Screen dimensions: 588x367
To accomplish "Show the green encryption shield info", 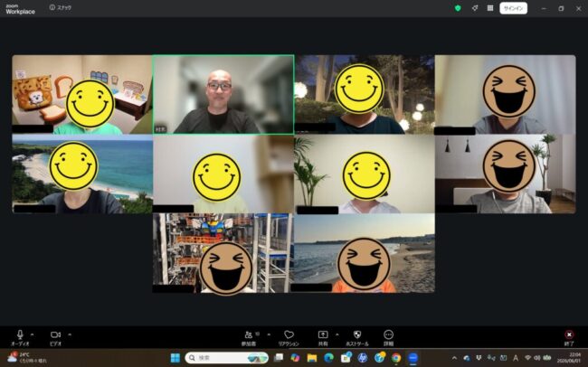I will coord(458,8).
